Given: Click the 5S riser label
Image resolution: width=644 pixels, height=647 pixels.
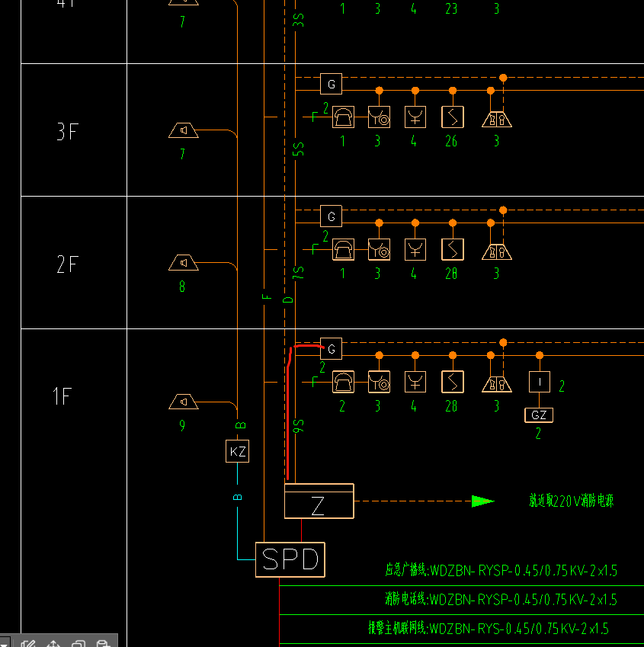Looking at the screenshot, I should (x=298, y=149).
